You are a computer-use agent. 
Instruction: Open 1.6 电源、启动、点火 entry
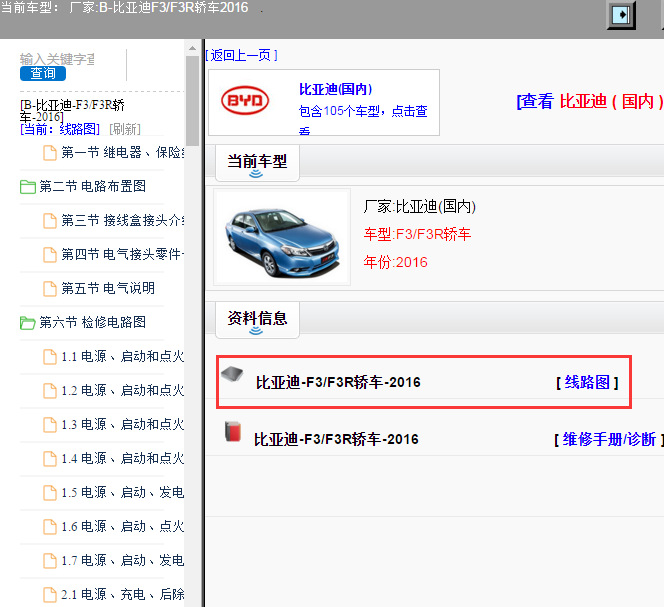coord(123,527)
